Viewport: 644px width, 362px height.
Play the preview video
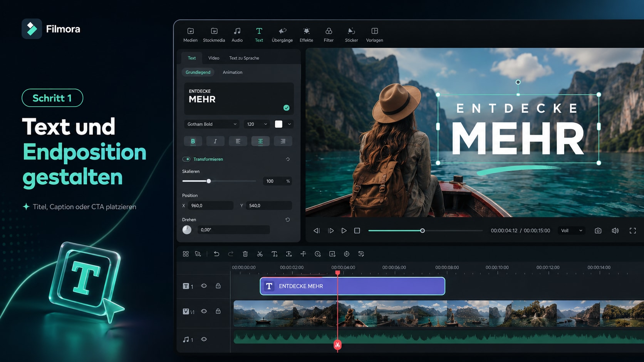pyautogui.click(x=344, y=231)
